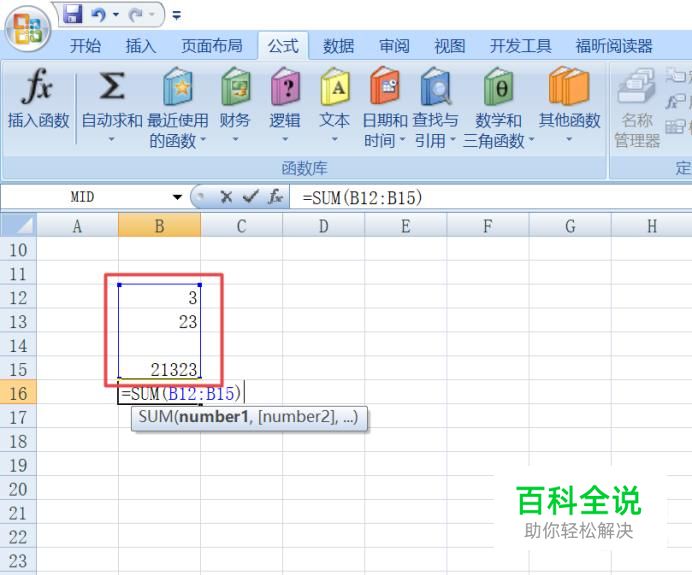
Task: Open the 财务 functions book
Action: 235,86
